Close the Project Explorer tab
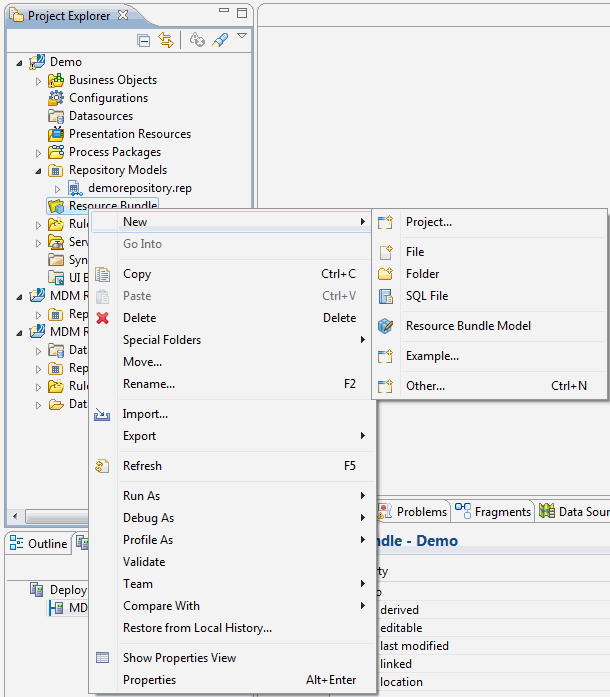The height and width of the screenshot is (697, 610). click(123, 15)
